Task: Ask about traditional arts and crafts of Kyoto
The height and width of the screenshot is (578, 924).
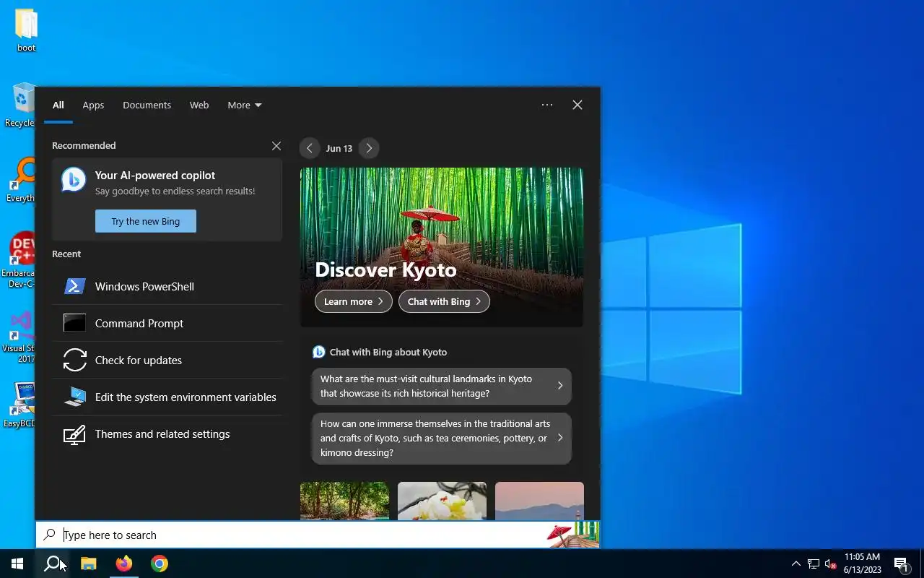Action: pyautogui.click(x=441, y=438)
